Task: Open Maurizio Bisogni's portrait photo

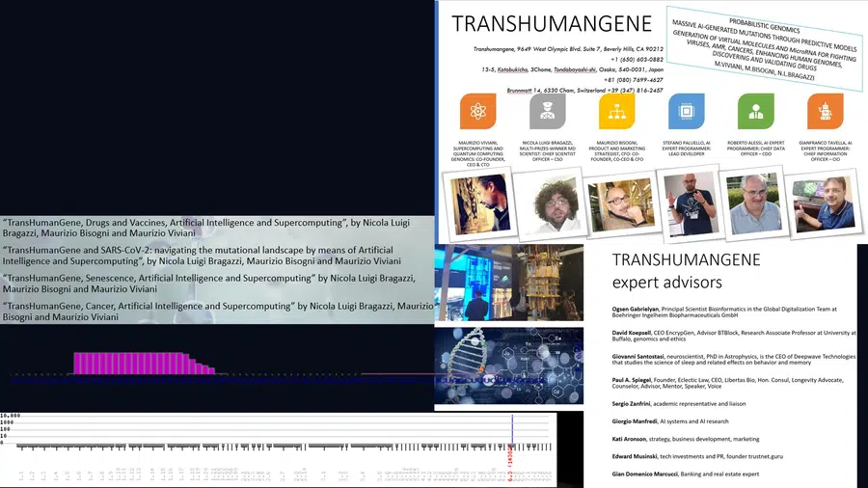Action: 620,205
